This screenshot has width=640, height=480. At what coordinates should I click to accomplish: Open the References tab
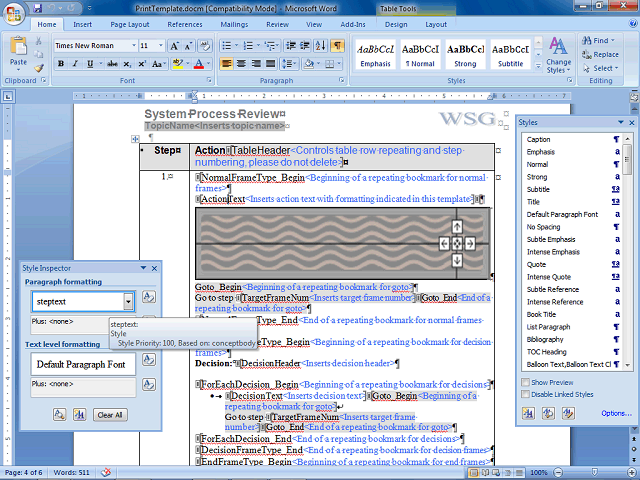point(184,24)
